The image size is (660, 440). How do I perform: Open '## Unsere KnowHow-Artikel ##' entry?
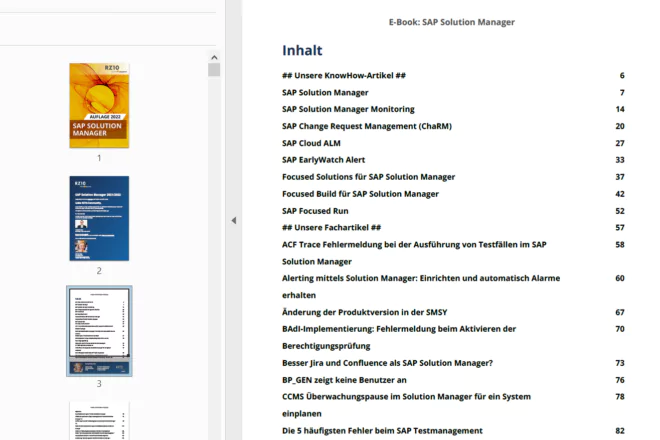(x=344, y=75)
